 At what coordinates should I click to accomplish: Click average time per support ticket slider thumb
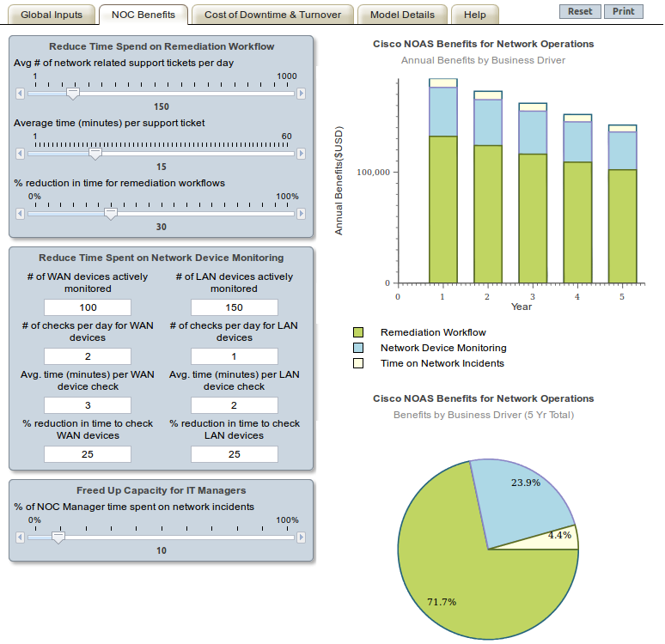click(95, 155)
